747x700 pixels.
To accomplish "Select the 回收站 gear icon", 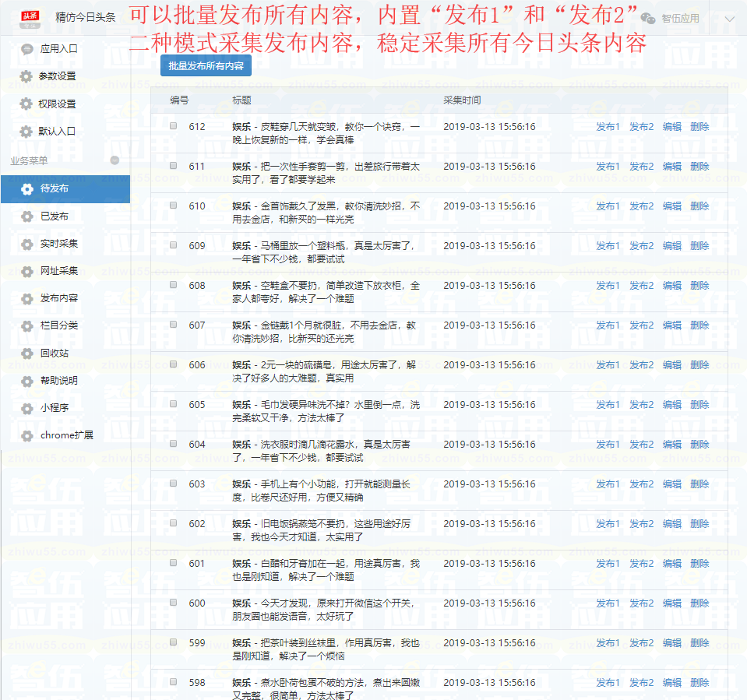I will click(27, 354).
